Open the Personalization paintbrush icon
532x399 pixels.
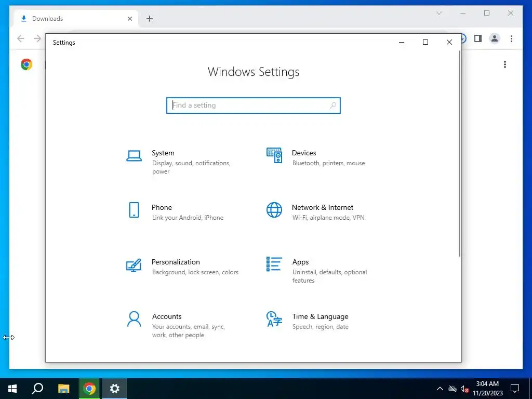134,265
